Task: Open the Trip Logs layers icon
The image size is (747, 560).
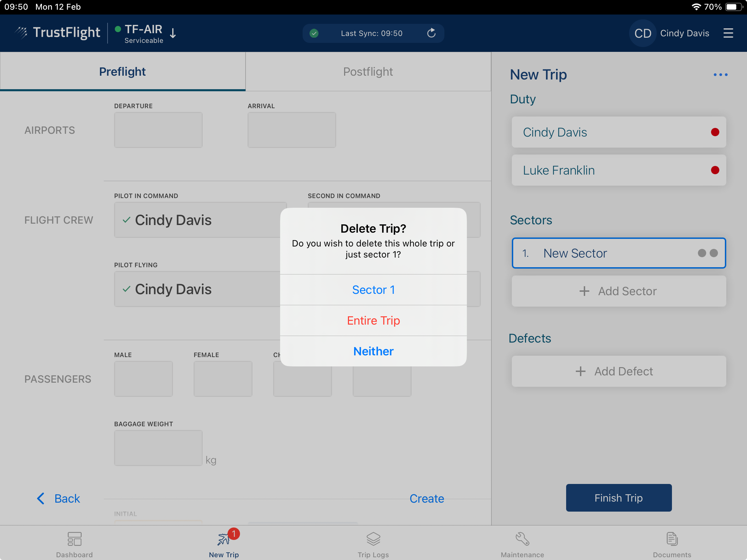Action: click(373, 539)
